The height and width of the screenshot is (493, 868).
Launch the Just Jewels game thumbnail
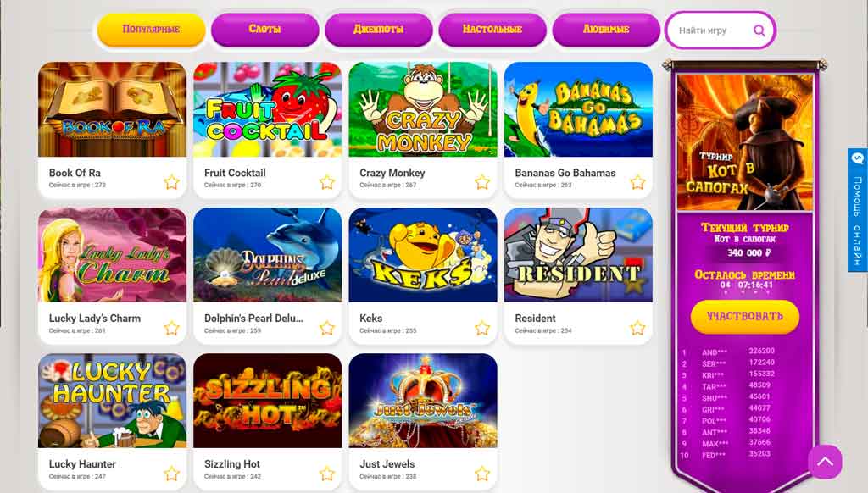pos(423,401)
